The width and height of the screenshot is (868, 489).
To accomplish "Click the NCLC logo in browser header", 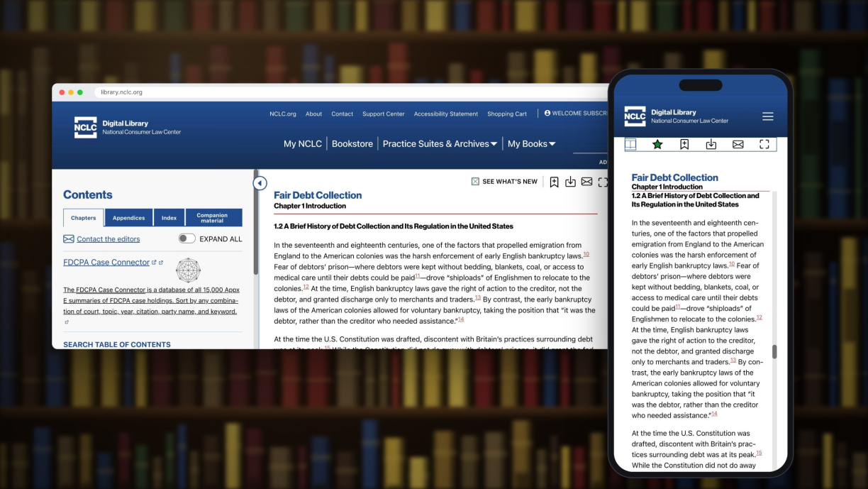I will (x=86, y=127).
